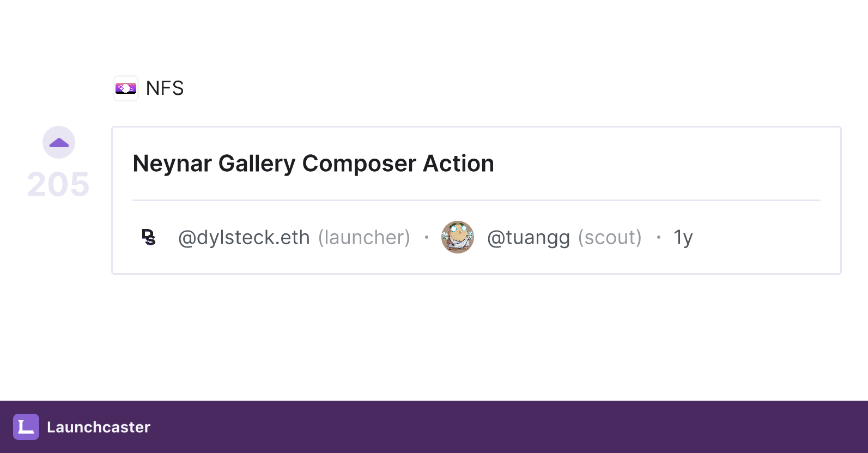Click @tuangg's profile avatar picture

pos(458,237)
